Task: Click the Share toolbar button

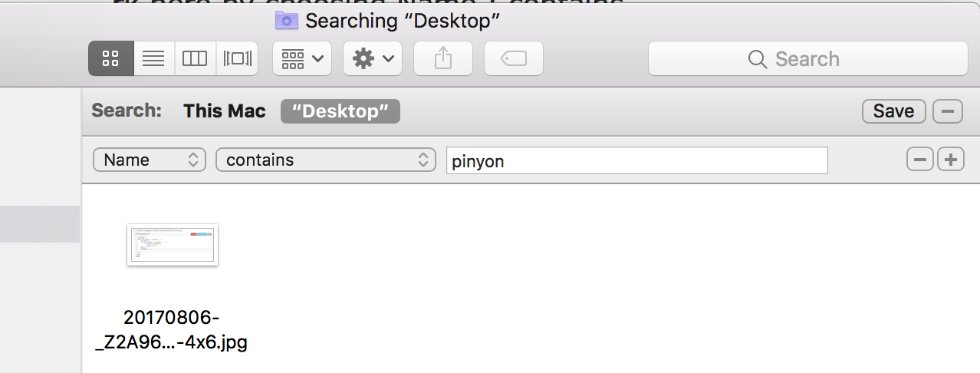Action: 443,58
